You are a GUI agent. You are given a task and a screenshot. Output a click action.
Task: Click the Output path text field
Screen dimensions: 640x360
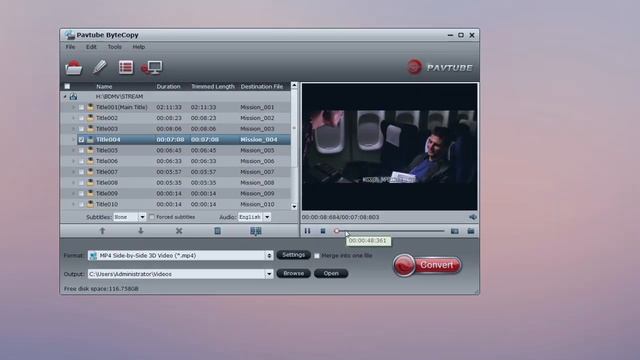coord(176,274)
